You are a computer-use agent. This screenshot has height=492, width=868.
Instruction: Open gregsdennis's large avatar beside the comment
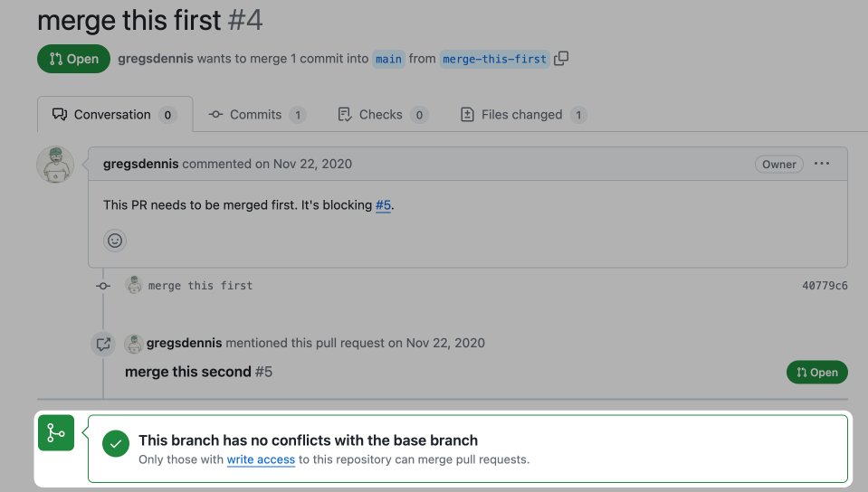click(55, 165)
